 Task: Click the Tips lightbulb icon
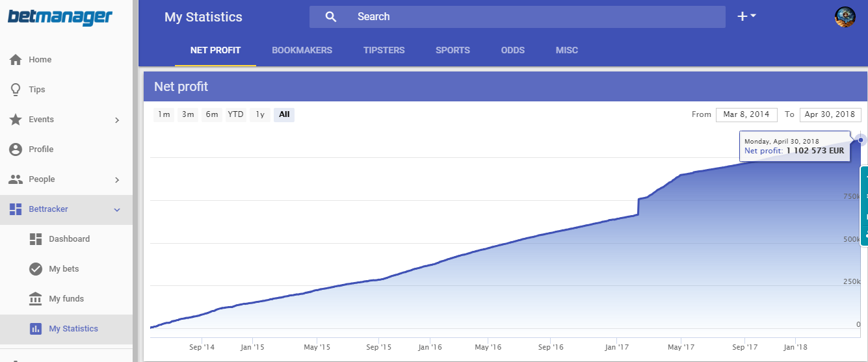point(16,89)
